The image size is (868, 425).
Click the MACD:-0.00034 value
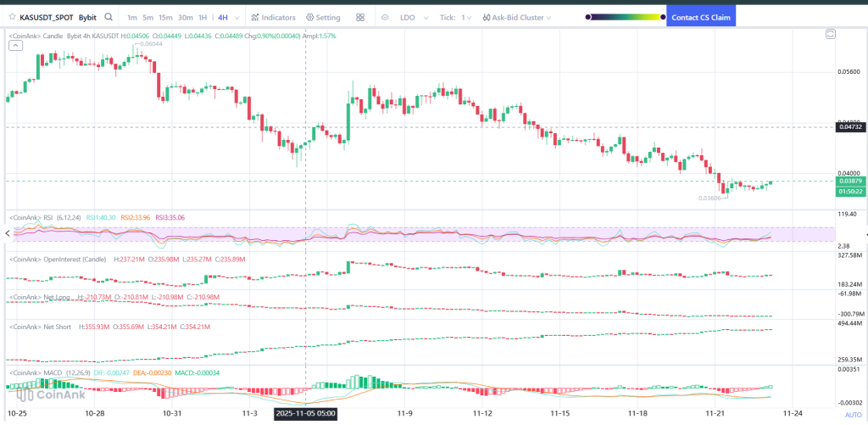[197, 372]
